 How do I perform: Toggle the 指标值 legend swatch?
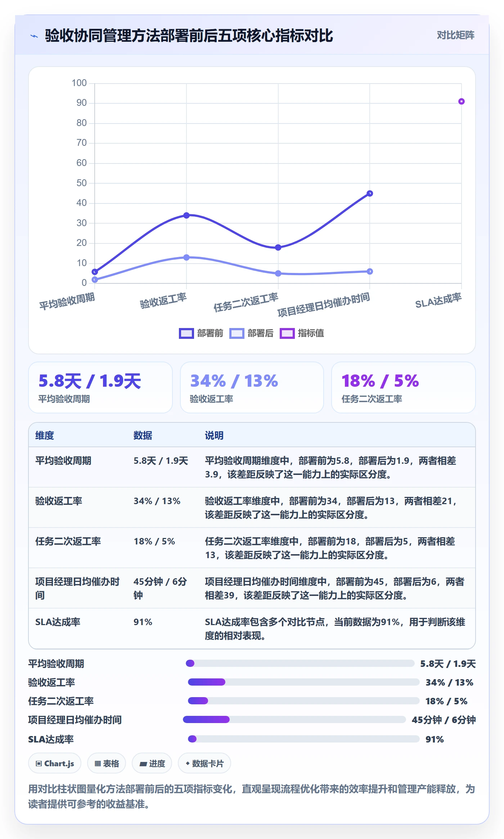(287, 333)
